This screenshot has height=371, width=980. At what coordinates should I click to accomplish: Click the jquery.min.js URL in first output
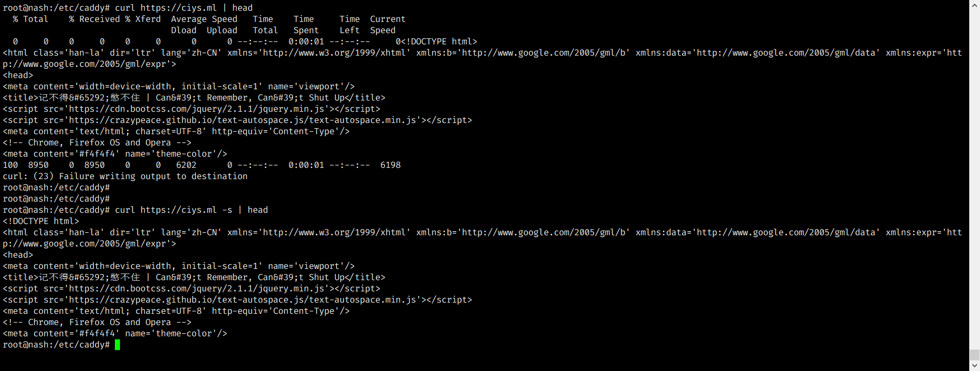click(199, 109)
